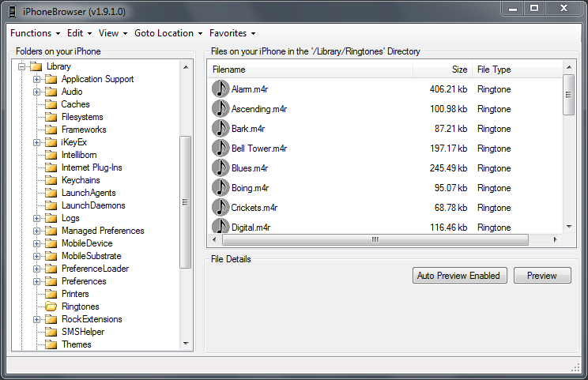Click the Themes folder icon
The image size is (588, 380).
[x=51, y=344]
